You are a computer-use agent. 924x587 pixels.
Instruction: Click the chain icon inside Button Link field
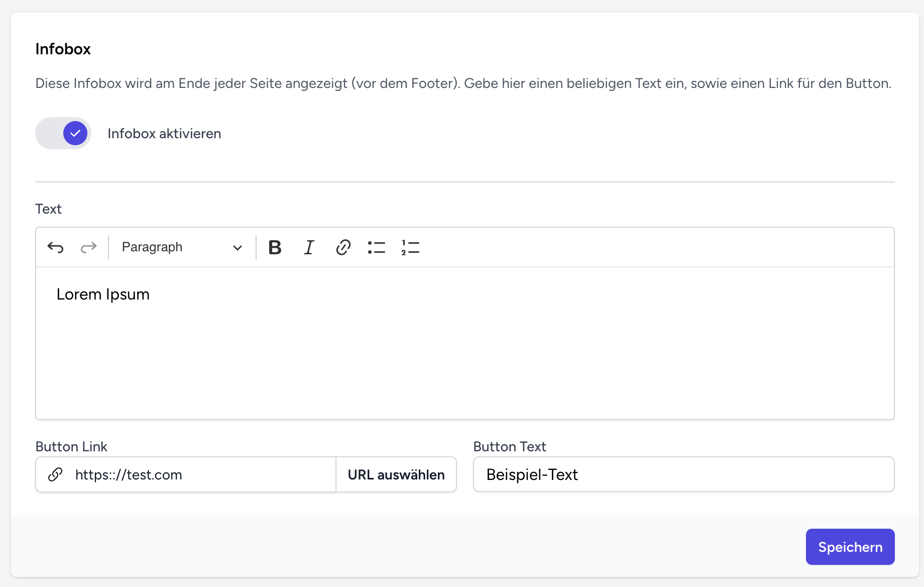(x=55, y=474)
